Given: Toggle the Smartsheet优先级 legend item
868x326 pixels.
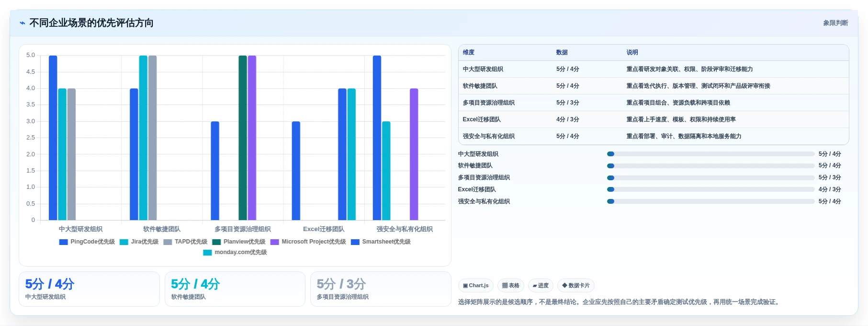Looking at the screenshot, I should point(381,242).
